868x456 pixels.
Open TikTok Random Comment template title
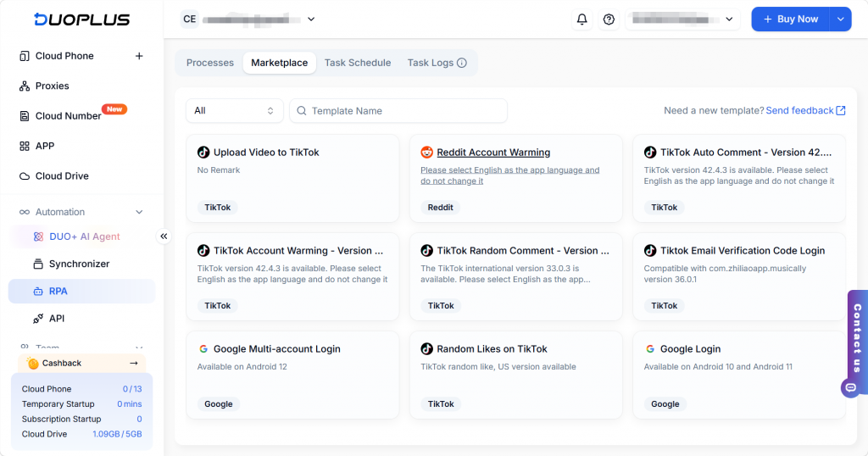pyautogui.click(x=523, y=251)
